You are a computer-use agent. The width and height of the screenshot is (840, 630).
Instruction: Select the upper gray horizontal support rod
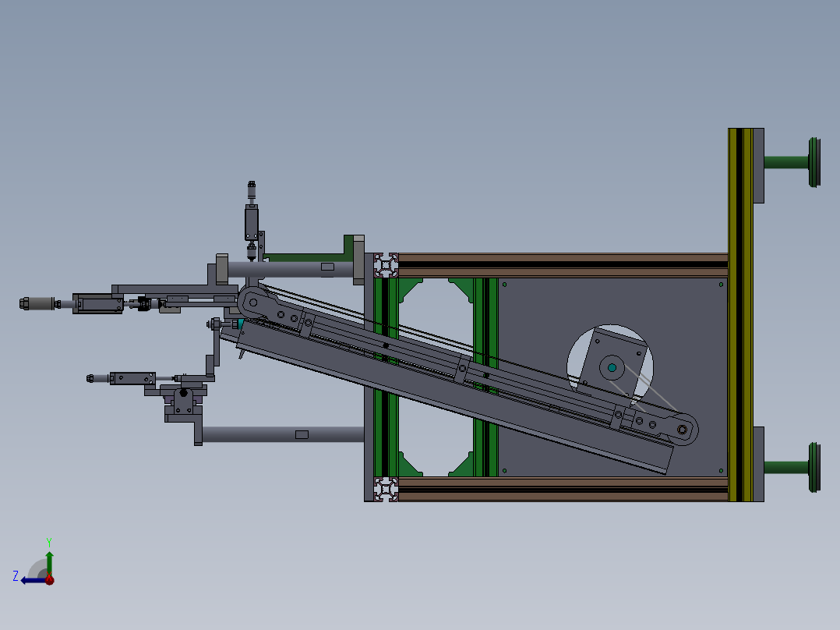coord(291,269)
